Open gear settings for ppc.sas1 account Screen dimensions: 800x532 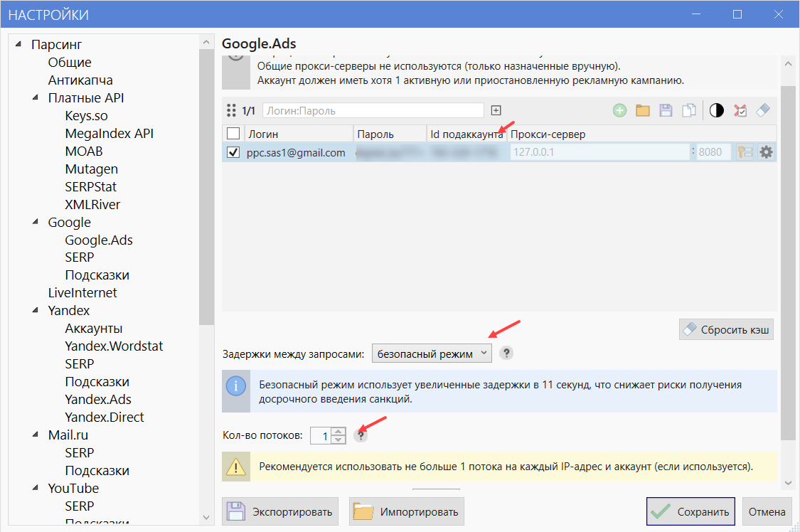click(x=767, y=152)
